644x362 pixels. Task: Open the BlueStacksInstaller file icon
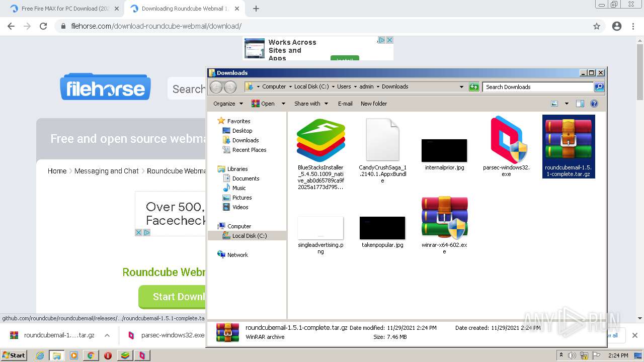click(320, 140)
